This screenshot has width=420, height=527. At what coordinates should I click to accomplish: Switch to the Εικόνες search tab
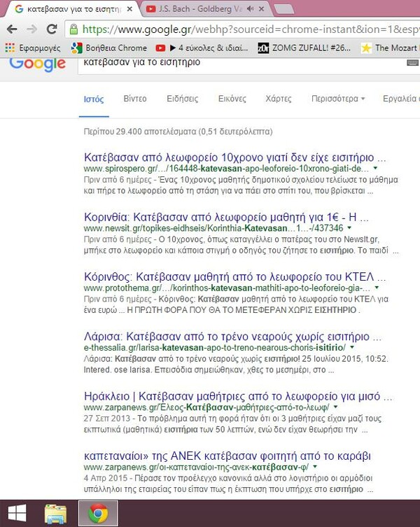[232, 99]
